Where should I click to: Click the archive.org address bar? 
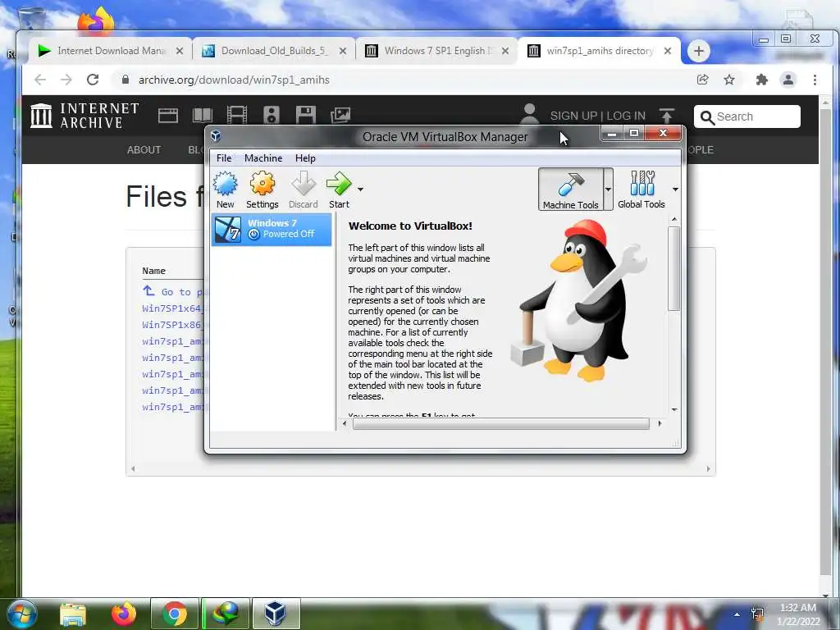(x=402, y=80)
